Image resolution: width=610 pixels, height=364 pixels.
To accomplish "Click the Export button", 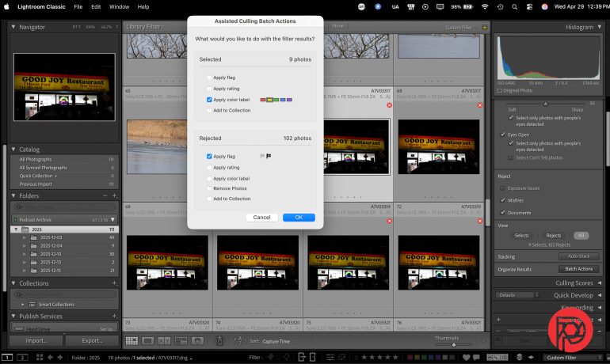I will click(92, 341).
